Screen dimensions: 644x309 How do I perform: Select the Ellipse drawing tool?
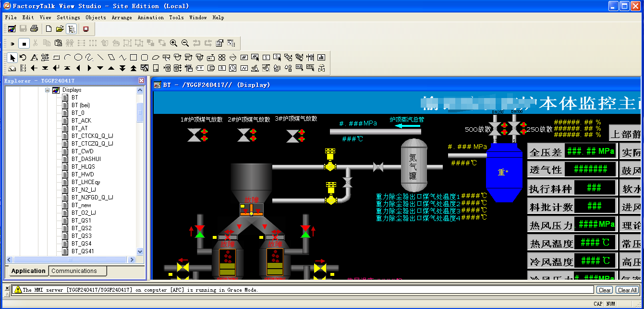pyautogui.click(x=78, y=57)
